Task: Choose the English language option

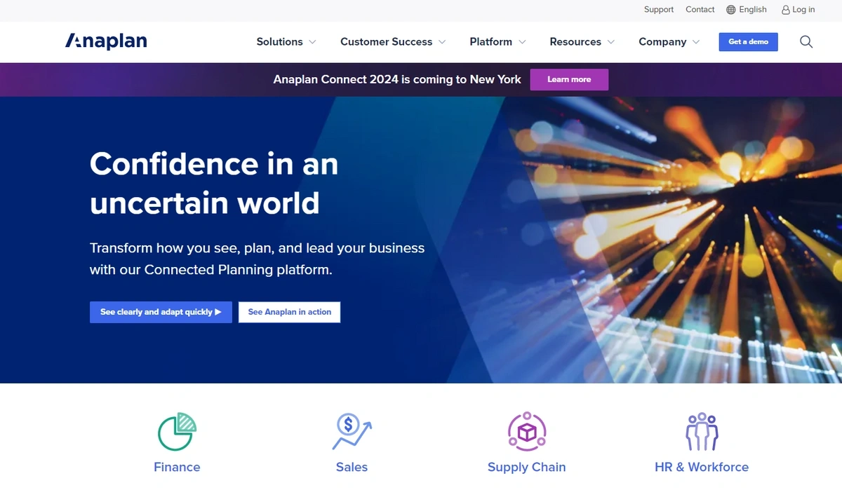Action: [x=753, y=10]
